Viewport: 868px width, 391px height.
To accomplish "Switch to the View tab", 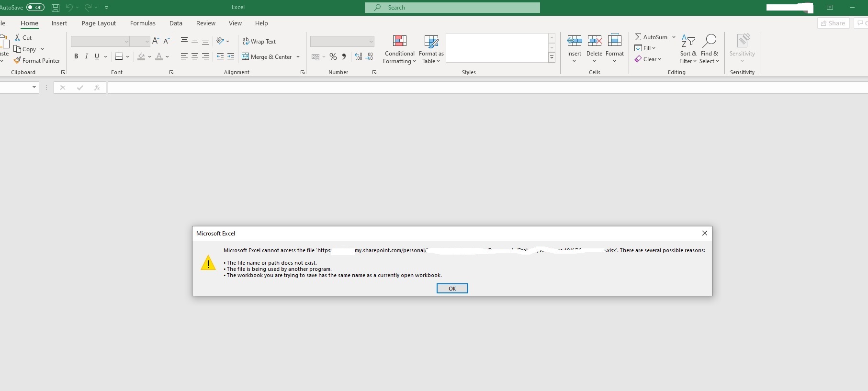I will (x=235, y=23).
